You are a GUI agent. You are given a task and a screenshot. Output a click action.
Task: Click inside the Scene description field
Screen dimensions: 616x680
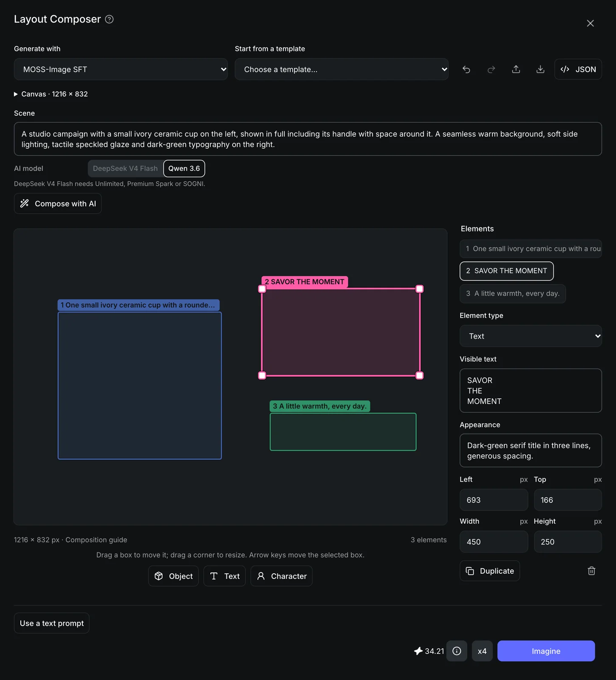(308, 139)
